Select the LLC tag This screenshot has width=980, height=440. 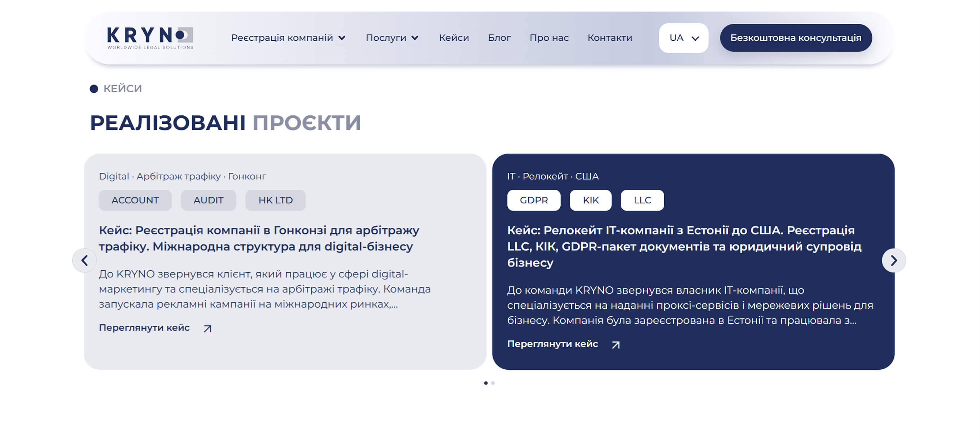(642, 201)
